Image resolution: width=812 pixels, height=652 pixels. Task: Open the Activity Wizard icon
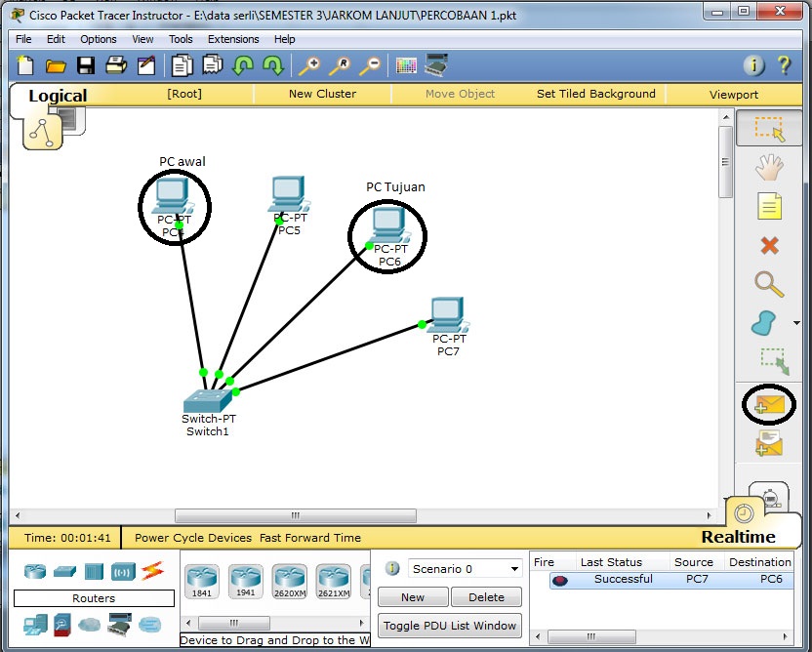[146, 65]
